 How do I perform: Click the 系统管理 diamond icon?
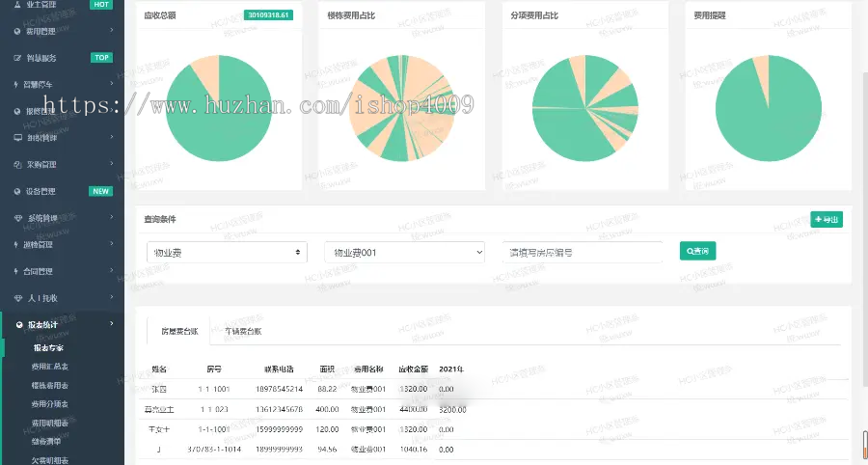click(17, 218)
